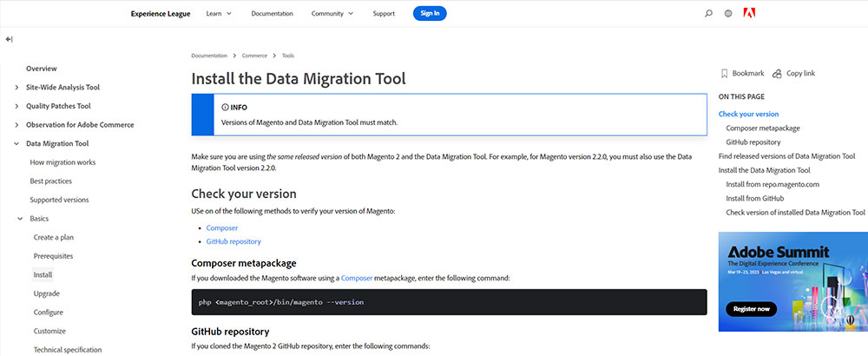This screenshot has height=356, width=868.
Task: Go to Experience League home
Action: pyautogui.click(x=161, y=14)
